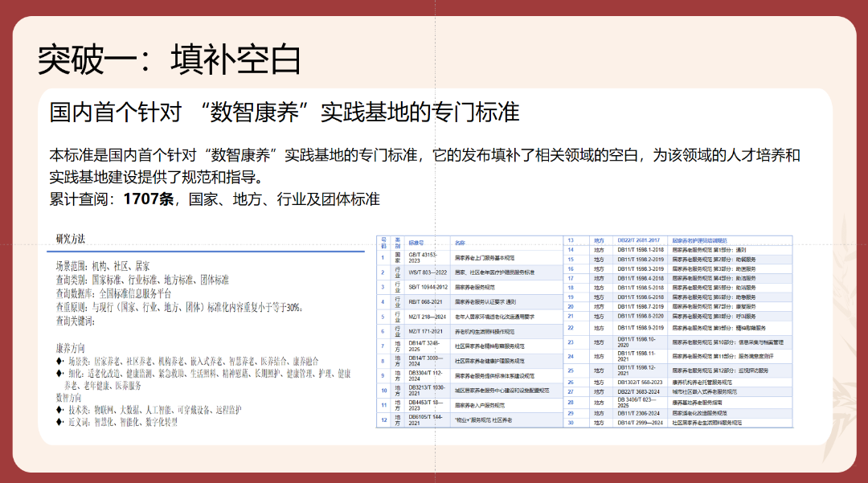The width and height of the screenshot is (868, 483).
Task: Click cell DB22/T 2681-2017 in right table
Action: tap(638, 239)
